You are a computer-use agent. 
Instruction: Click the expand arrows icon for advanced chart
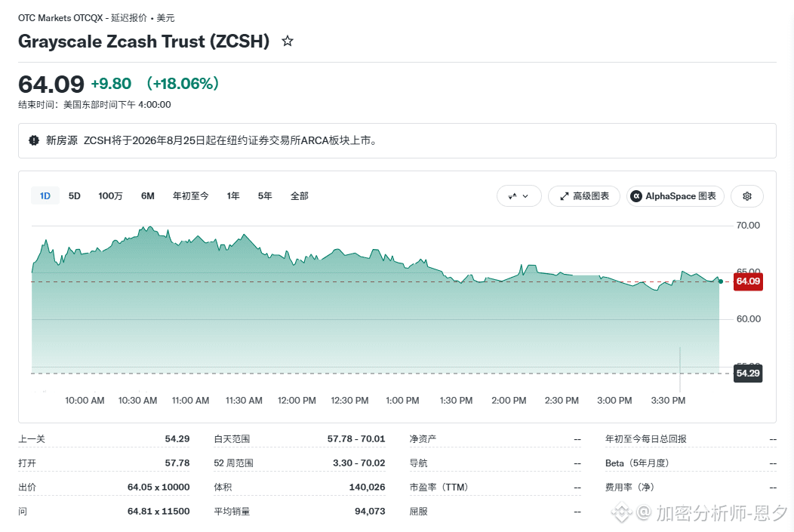coord(564,196)
